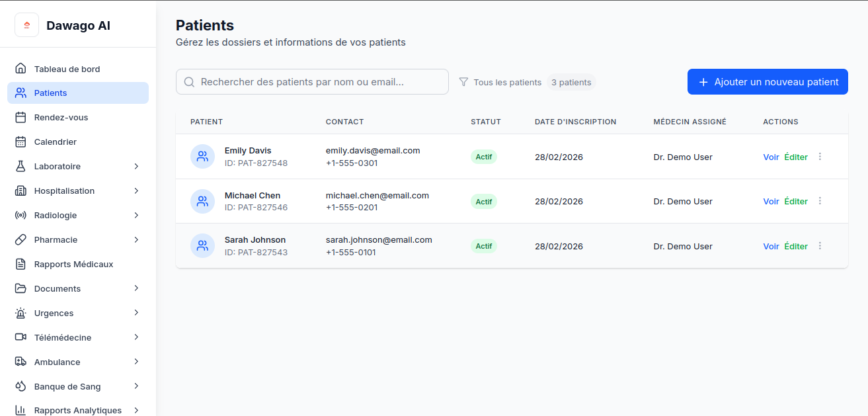Expand the Télémédecine menu chevron

coord(136,337)
